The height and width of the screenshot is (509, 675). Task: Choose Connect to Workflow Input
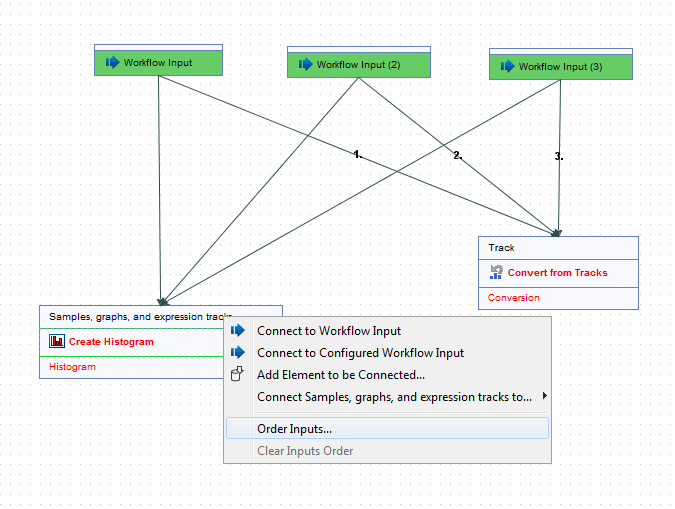[387, 331]
